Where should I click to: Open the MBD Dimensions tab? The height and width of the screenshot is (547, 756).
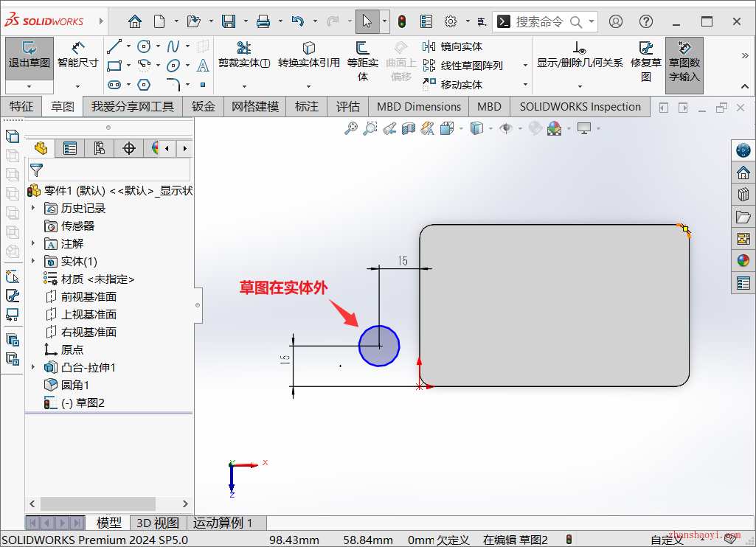point(418,106)
